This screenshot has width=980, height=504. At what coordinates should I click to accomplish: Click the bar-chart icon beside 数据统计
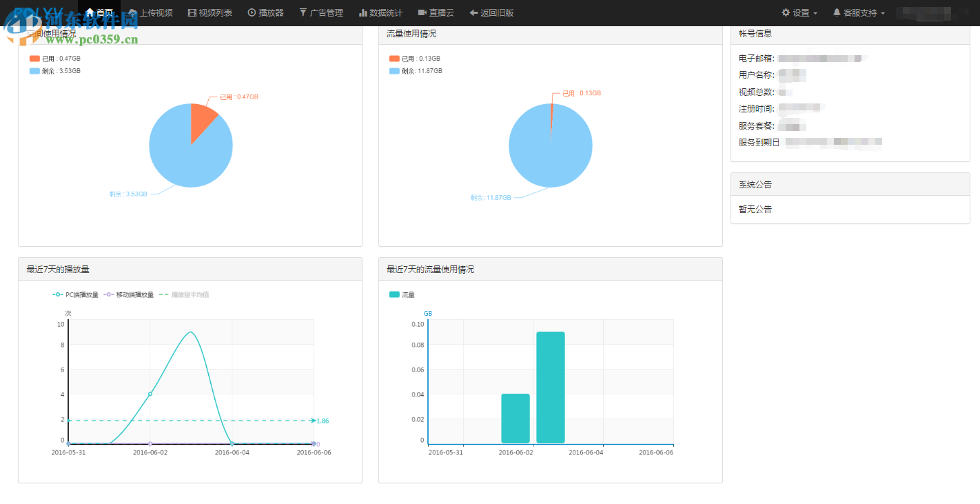pos(363,12)
